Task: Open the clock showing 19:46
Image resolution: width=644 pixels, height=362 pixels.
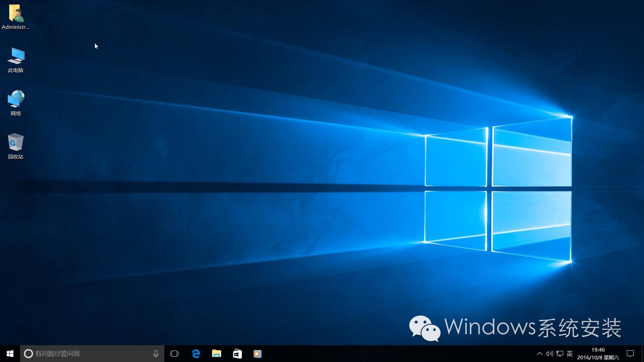Action: click(598, 354)
